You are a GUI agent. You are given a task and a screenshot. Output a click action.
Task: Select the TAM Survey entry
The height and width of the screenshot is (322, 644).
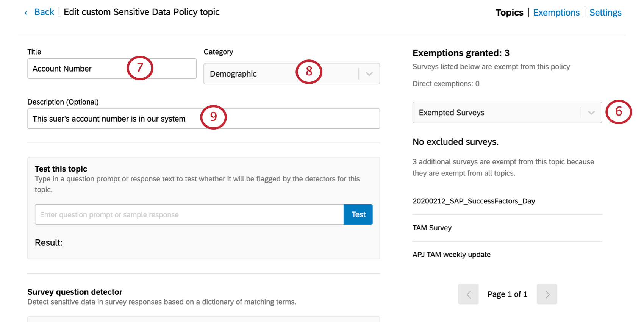pos(432,228)
